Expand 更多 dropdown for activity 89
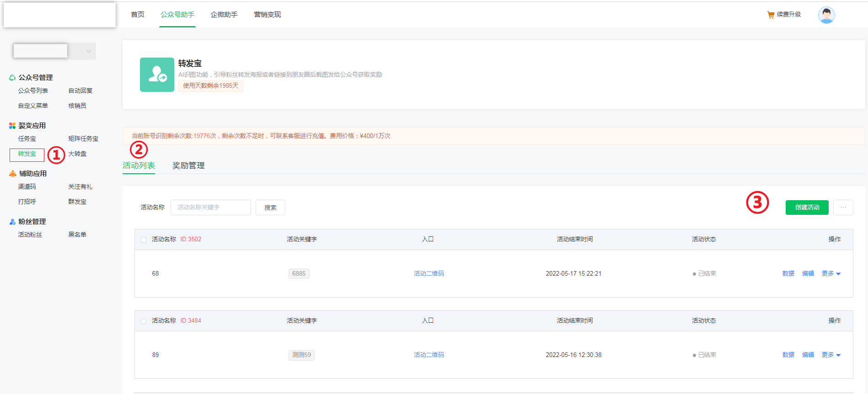Screen dimensions: 868x394 [x=831, y=355]
